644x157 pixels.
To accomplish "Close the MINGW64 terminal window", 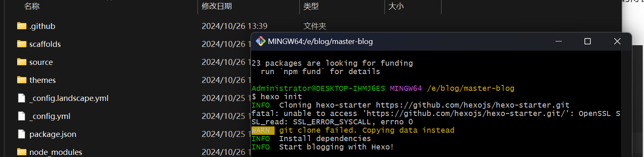I will point(617,41).
